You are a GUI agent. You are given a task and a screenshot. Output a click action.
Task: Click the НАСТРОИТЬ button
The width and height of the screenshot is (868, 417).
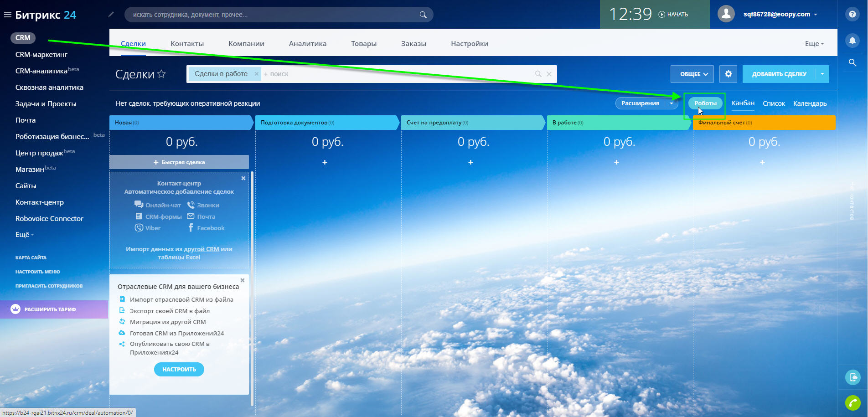point(179,369)
